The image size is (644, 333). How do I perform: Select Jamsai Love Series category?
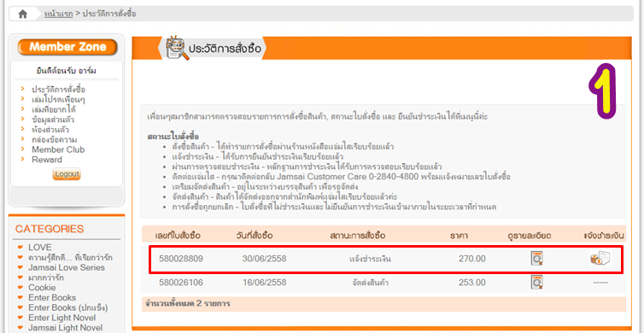pyautogui.click(x=67, y=268)
